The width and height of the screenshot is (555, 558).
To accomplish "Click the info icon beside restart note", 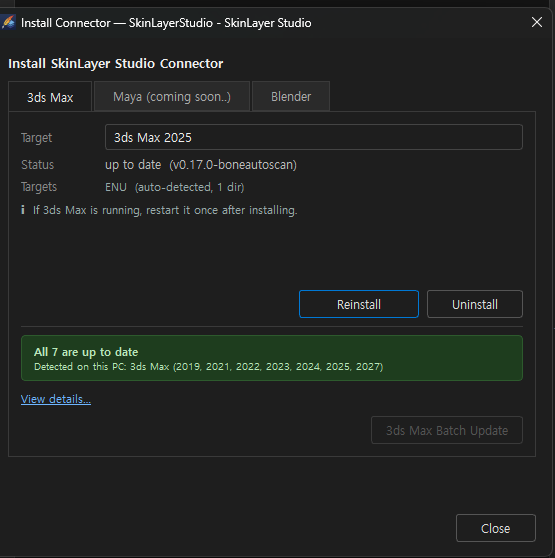I will (23, 210).
